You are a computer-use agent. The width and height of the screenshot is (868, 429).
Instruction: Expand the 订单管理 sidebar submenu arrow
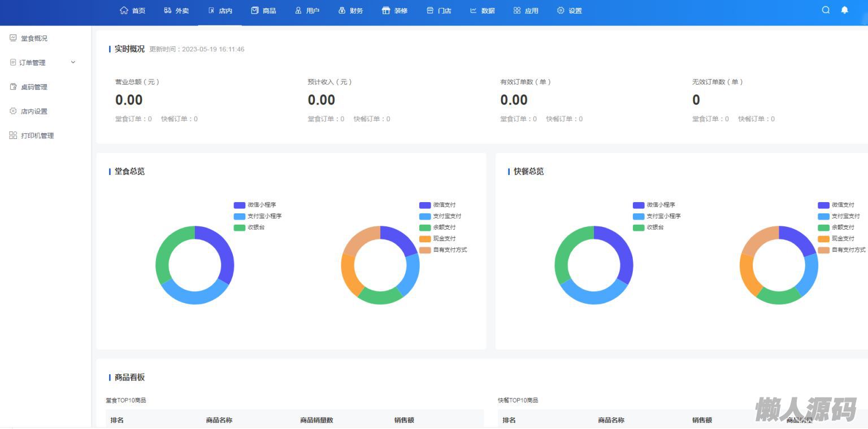(73, 63)
